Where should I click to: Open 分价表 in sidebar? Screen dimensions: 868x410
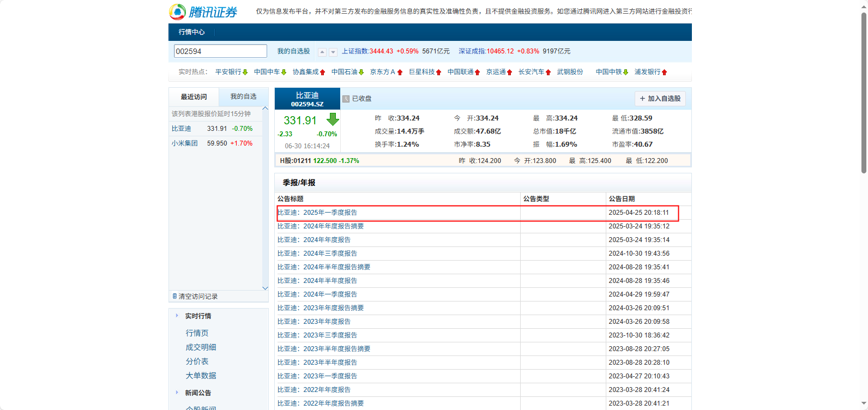coord(197,361)
